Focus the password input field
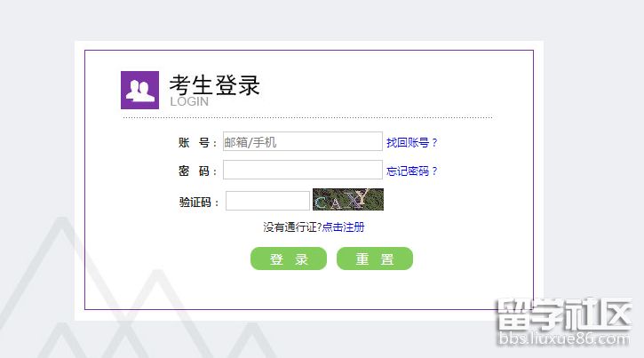This screenshot has height=358, width=644. tap(302, 171)
